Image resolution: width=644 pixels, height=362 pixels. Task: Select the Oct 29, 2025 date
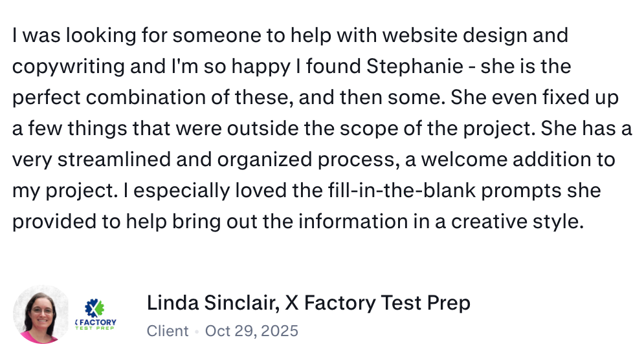tap(251, 331)
